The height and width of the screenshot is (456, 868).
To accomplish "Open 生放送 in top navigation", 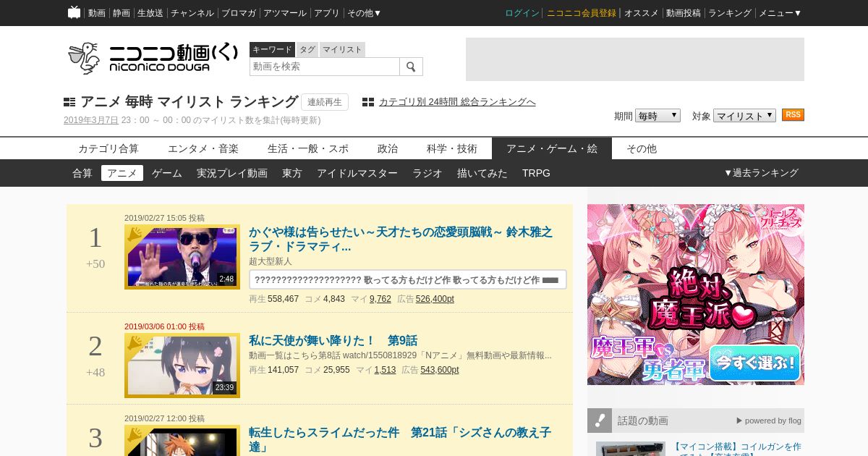I will [x=150, y=13].
